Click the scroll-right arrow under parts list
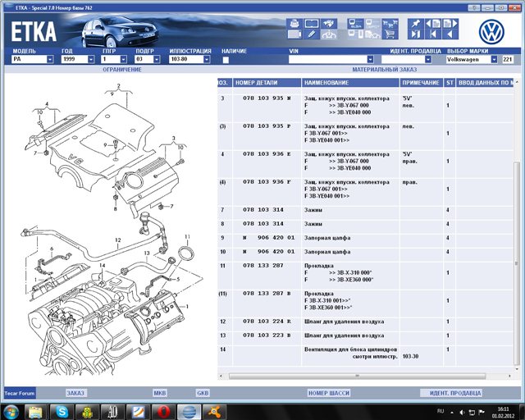The height and width of the screenshot is (420, 525). point(509,377)
